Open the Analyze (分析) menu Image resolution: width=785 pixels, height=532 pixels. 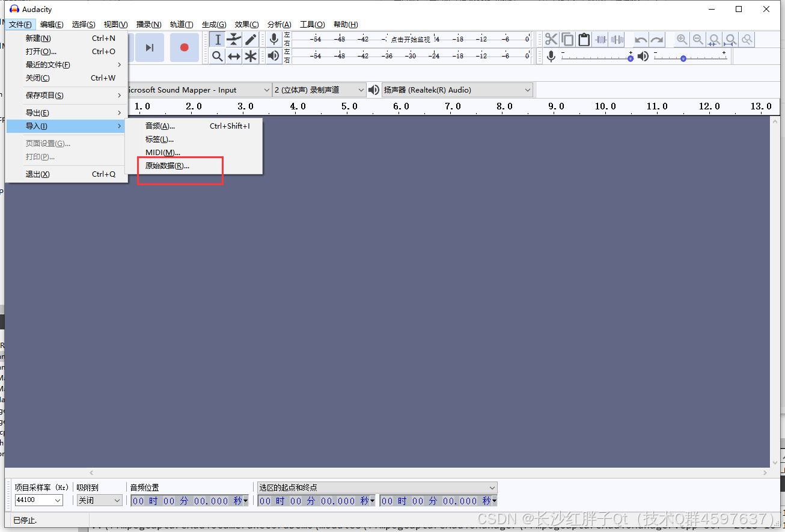[x=279, y=25]
